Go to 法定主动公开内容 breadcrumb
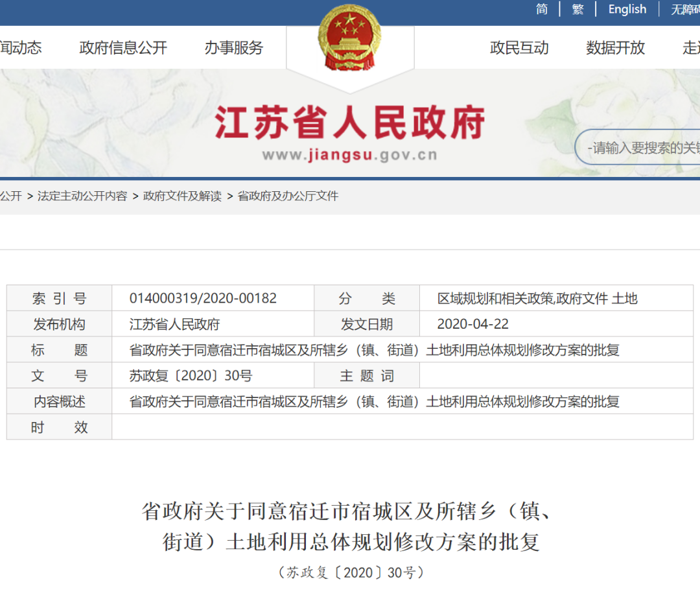The height and width of the screenshot is (599, 700). (82, 196)
